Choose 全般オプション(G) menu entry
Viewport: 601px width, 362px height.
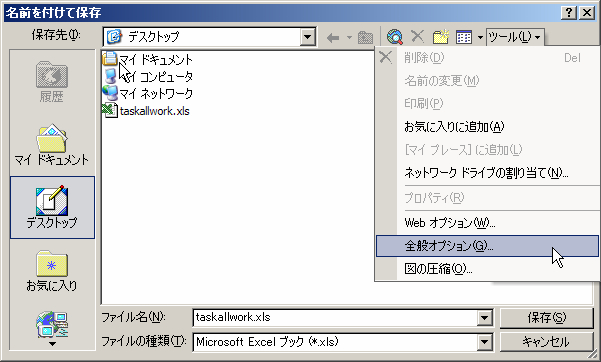487,246
